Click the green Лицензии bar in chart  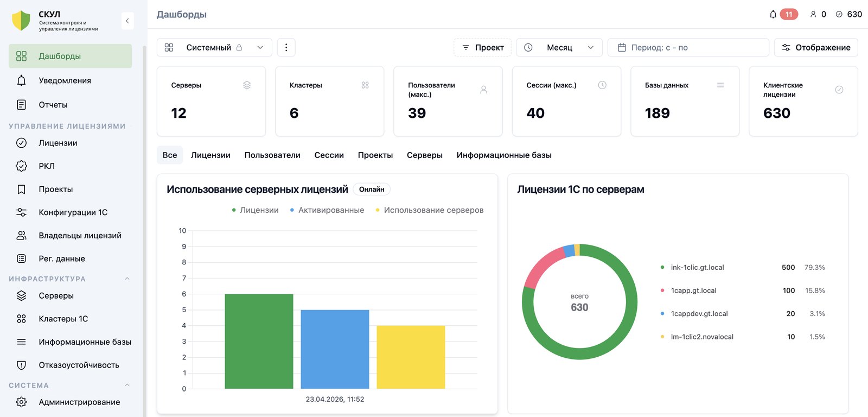[259, 342]
